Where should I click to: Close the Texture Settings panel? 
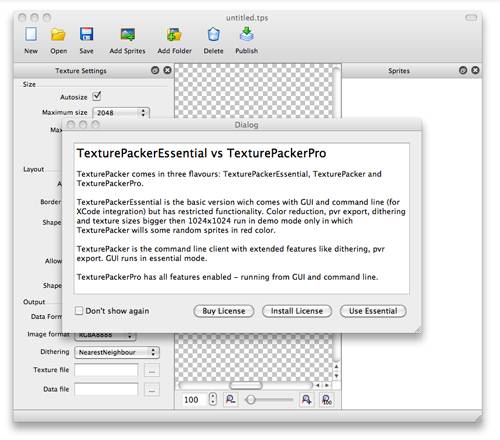[167, 70]
